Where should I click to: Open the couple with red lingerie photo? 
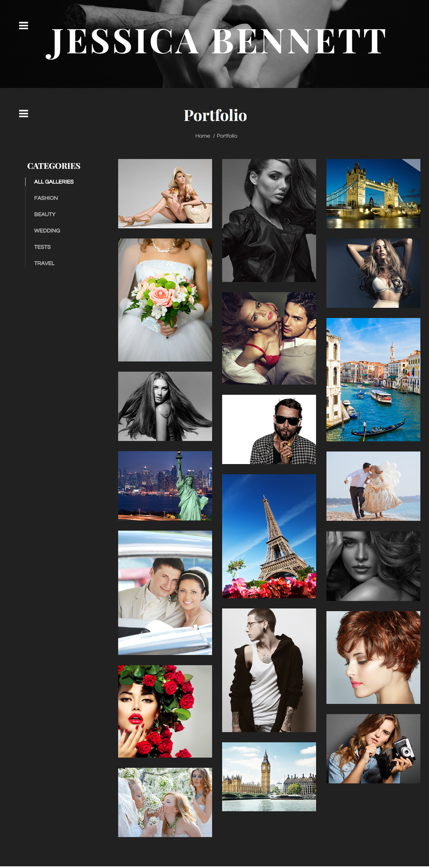pos(269,338)
